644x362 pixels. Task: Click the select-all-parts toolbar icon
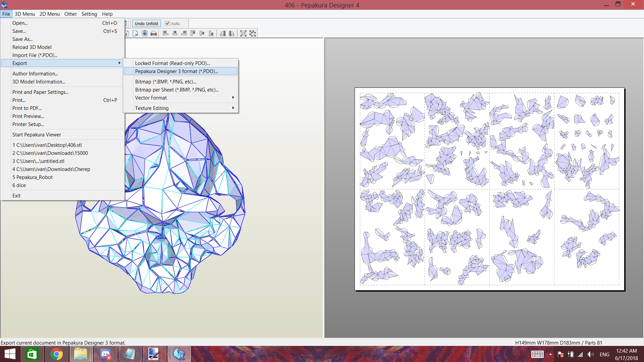[x=253, y=33]
